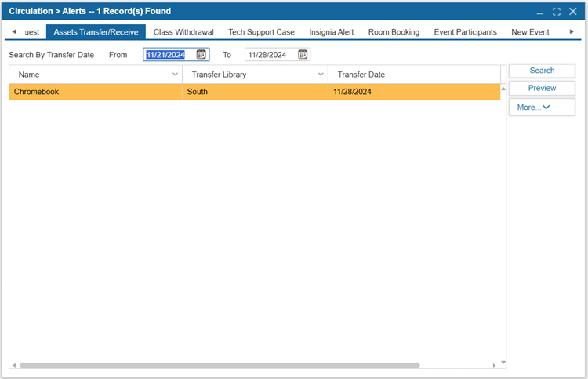
Task: Expand the More... menu button
Action: [x=542, y=108]
